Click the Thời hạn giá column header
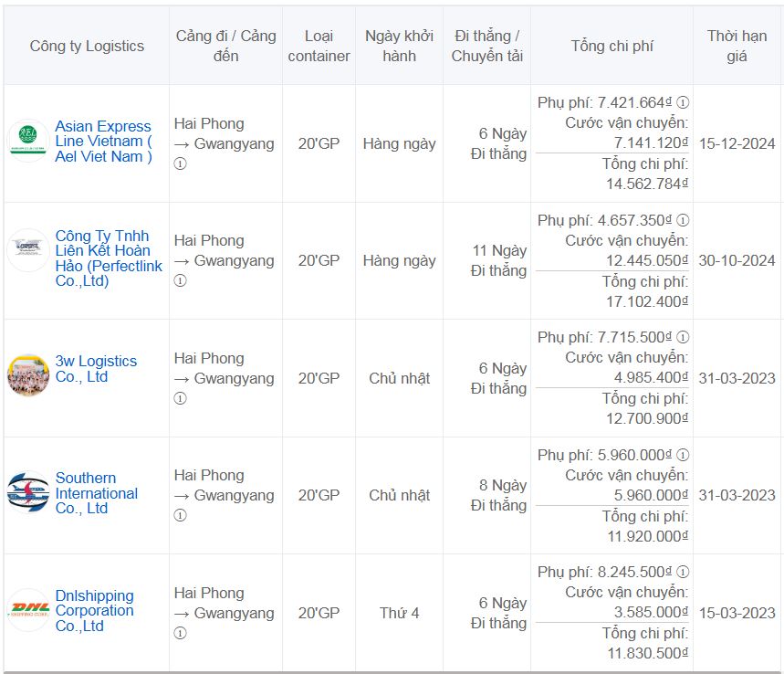This screenshot has height=674, width=784. [737, 46]
